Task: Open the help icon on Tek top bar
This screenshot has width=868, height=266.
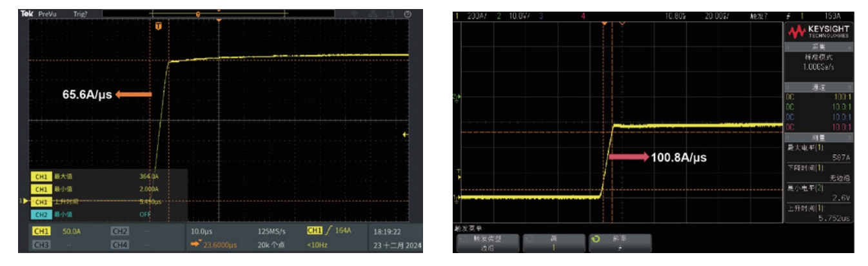Action: (408, 14)
